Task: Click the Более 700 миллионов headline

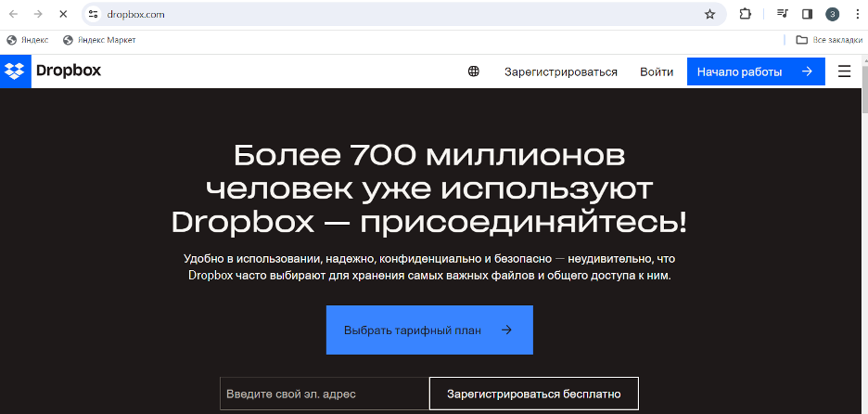Action: [429, 188]
